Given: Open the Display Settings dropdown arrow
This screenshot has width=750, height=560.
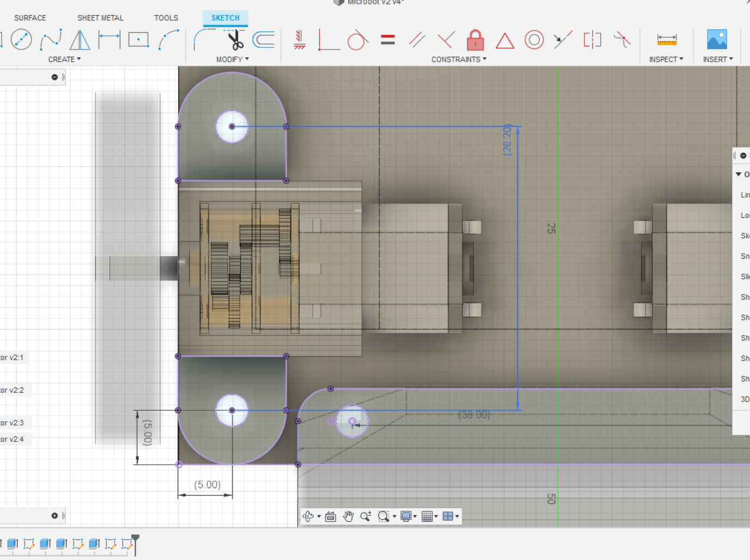Looking at the screenshot, I should (415, 516).
